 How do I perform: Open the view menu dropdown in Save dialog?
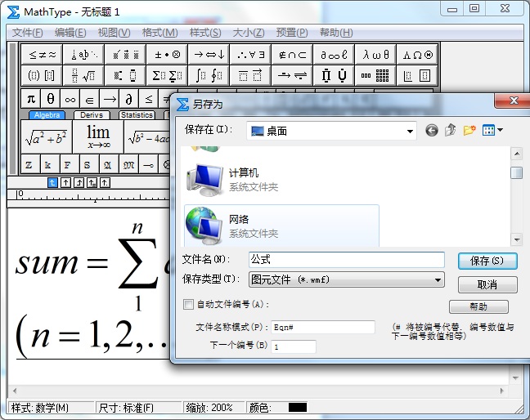(493, 131)
